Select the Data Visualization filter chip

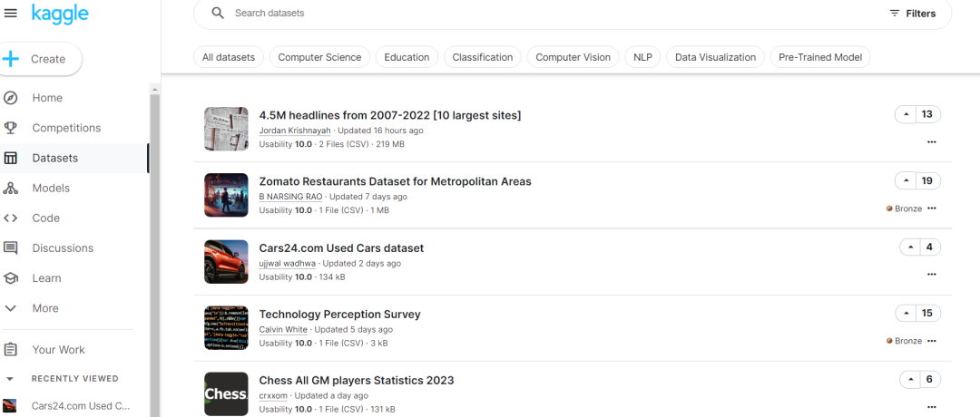click(716, 57)
